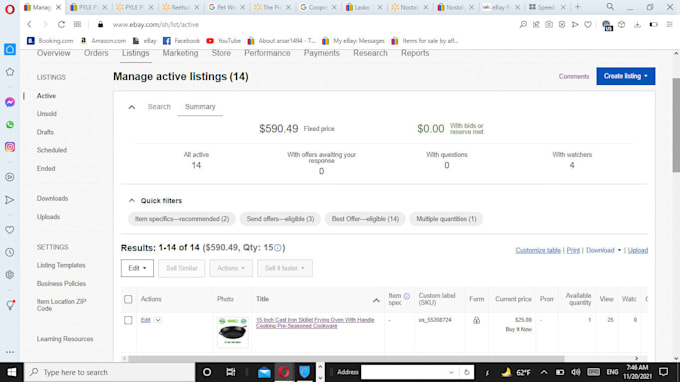The image size is (680, 382).
Task: Select all listings header checkbox
Action: [128, 299]
